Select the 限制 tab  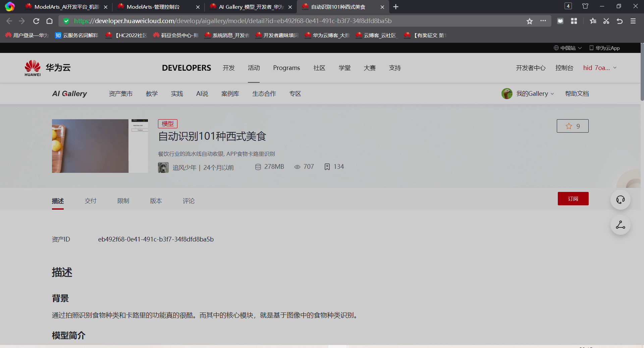click(123, 201)
